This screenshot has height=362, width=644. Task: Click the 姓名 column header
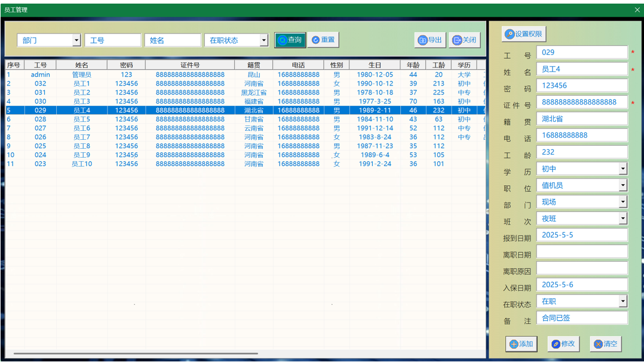(82, 65)
